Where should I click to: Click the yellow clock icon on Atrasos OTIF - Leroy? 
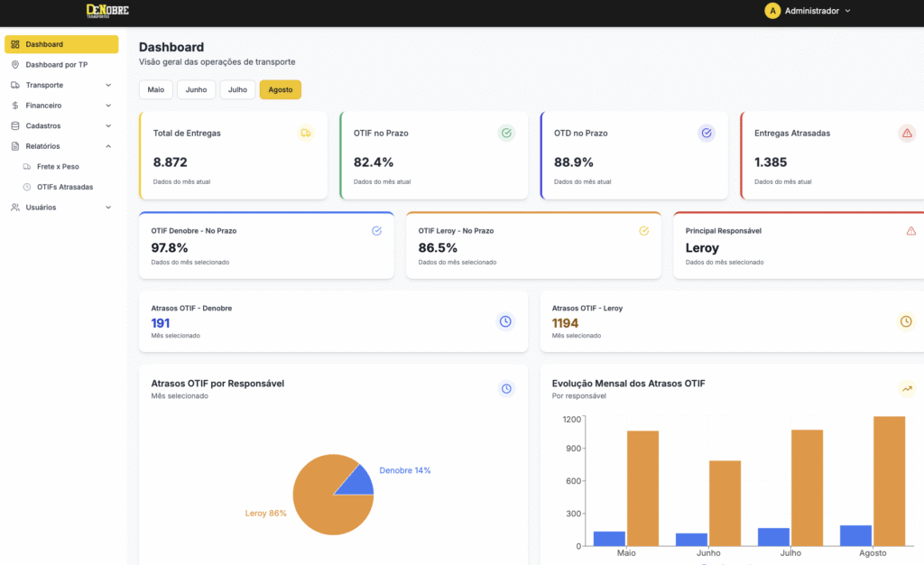point(906,321)
